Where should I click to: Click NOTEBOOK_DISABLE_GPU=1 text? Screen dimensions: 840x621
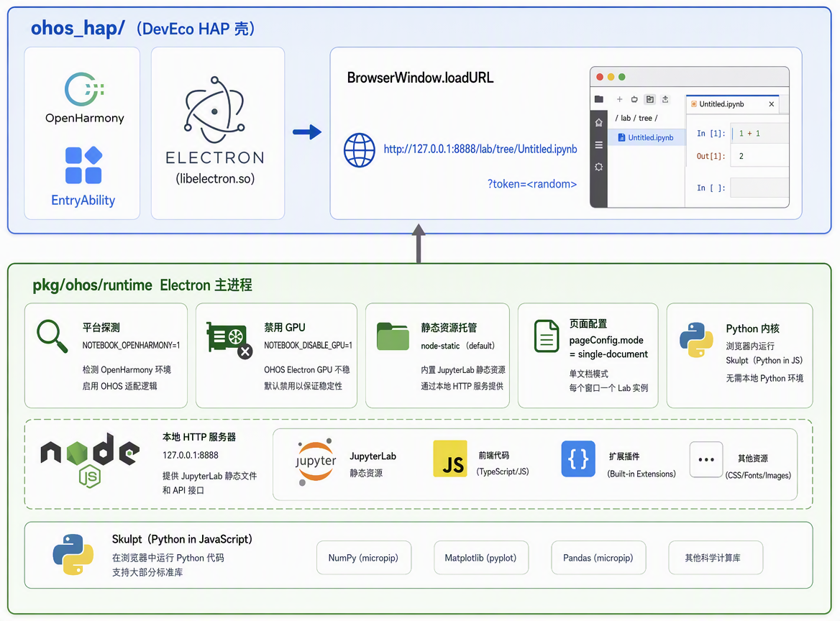308,345
